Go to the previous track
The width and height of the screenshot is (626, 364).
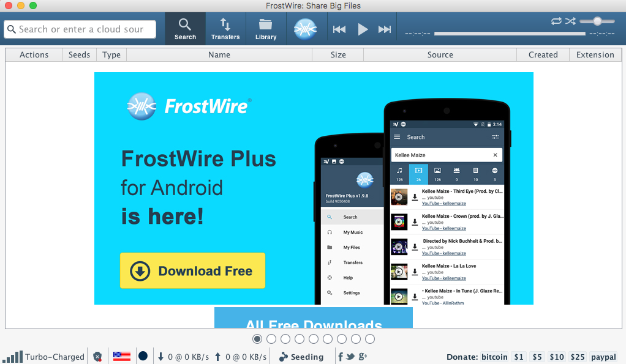339,28
